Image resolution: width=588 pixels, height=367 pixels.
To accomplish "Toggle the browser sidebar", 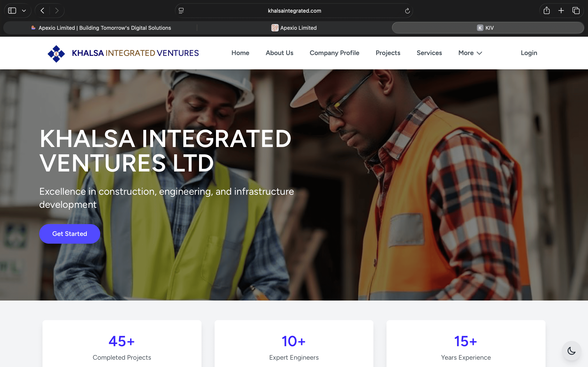I will pyautogui.click(x=12, y=10).
